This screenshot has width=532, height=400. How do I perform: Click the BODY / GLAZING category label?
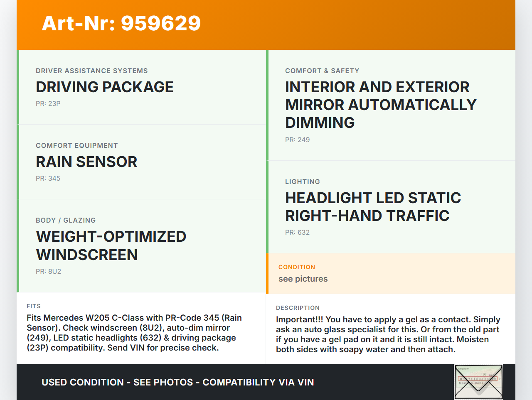pyautogui.click(x=66, y=221)
